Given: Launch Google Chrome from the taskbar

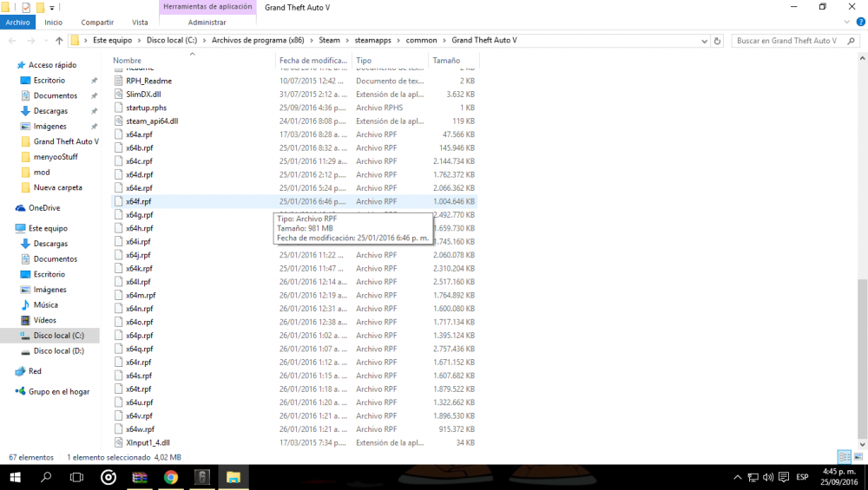Looking at the screenshot, I should tap(171, 477).
